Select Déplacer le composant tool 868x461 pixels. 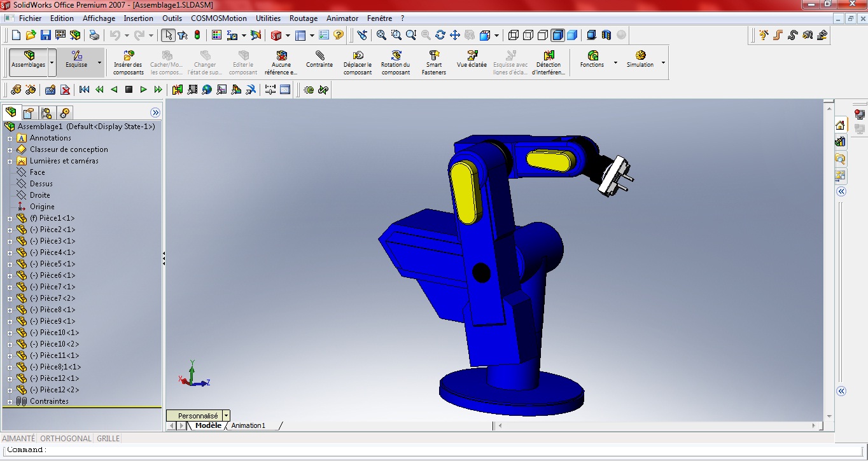[358, 64]
